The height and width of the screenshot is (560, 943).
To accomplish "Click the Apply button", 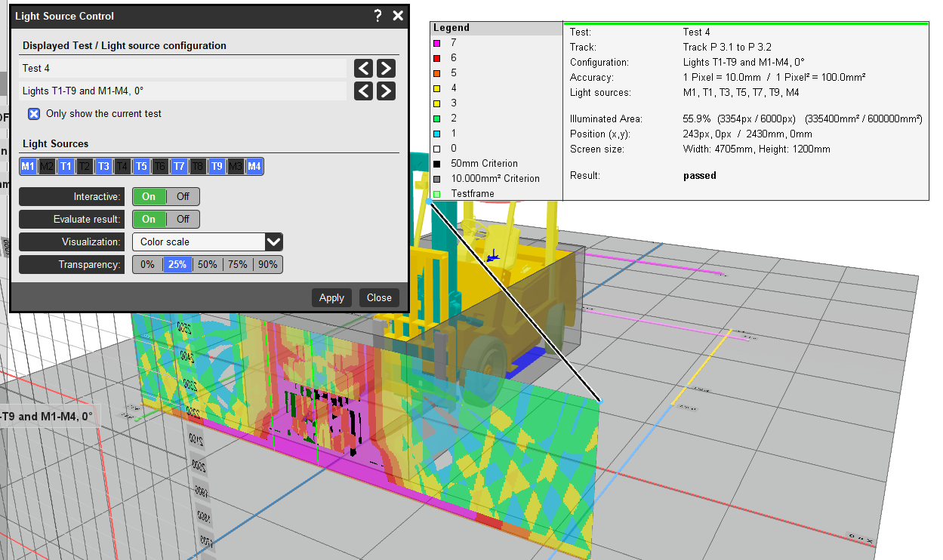I will (x=331, y=298).
